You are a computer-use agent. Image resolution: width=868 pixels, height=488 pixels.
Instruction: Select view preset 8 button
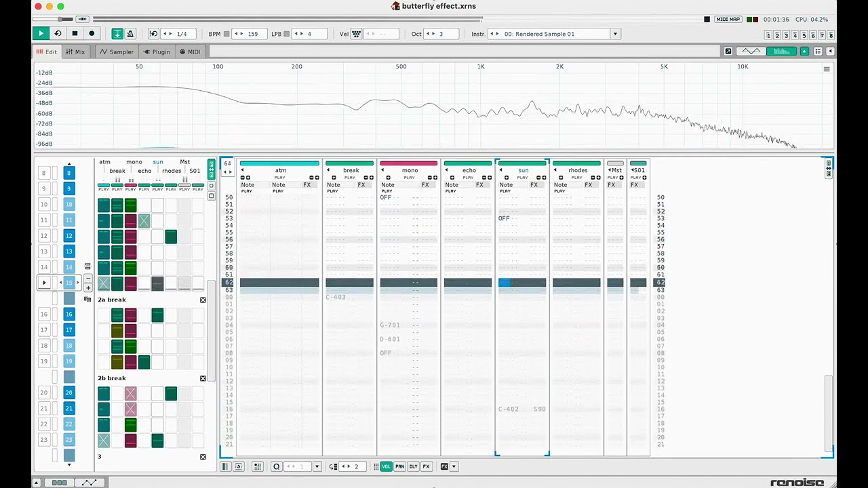tap(831, 35)
